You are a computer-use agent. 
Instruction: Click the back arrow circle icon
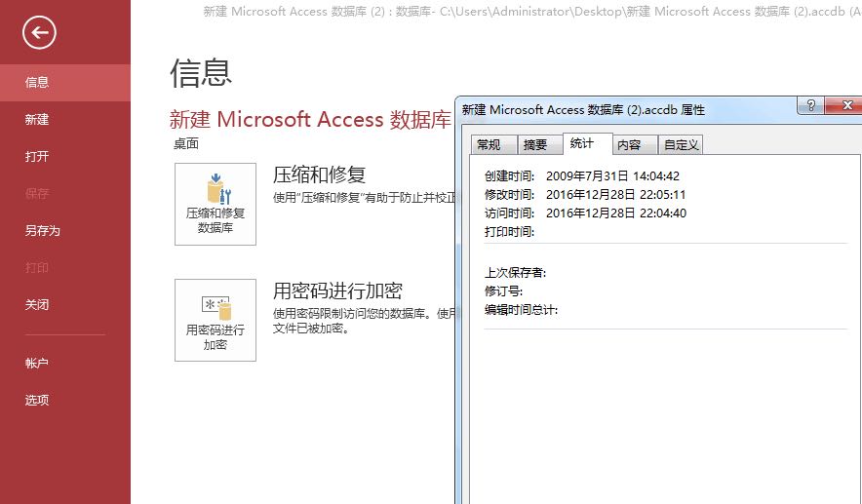point(39,33)
